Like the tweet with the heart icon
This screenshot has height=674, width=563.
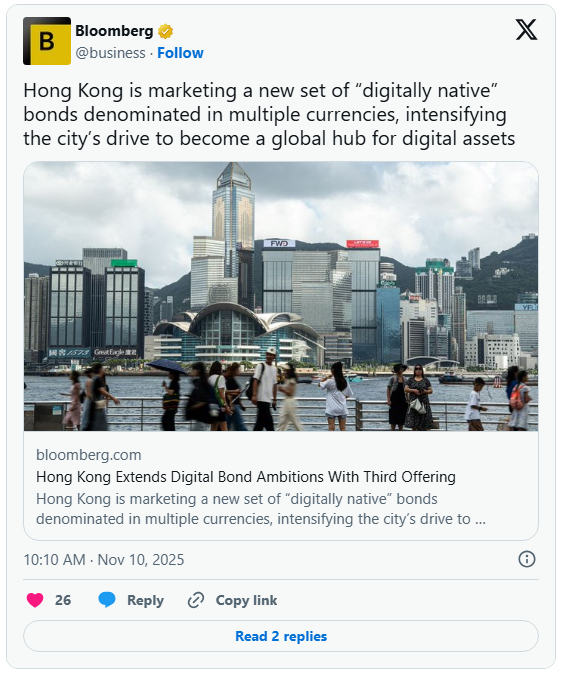click(x=35, y=600)
